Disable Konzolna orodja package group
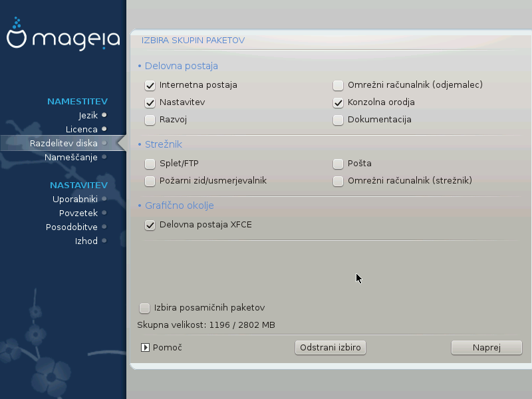Screen dimensions: 532x399 tap(338, 102)
